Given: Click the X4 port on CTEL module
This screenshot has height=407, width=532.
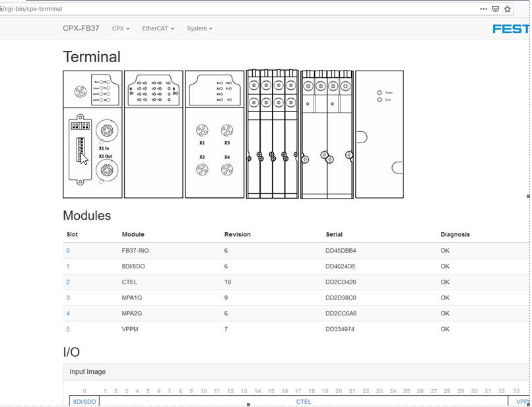Looking at the screenshot, I should pyautogui.click(x=227, y=170).
